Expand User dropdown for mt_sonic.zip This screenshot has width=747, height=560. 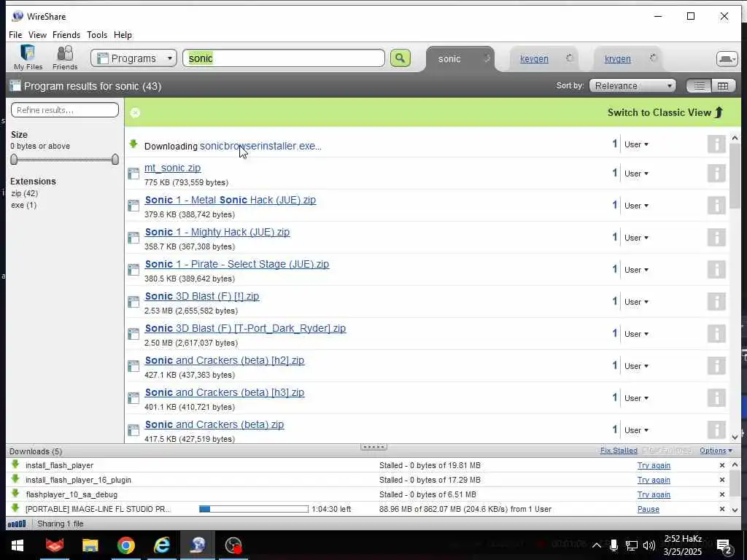(636, 174)
